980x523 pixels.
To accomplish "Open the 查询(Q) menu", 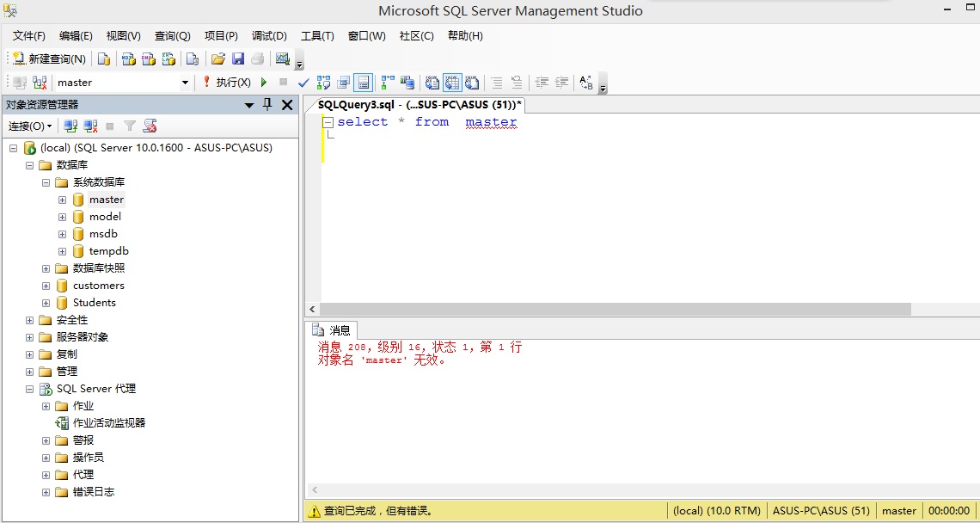I will pos(173,35).
